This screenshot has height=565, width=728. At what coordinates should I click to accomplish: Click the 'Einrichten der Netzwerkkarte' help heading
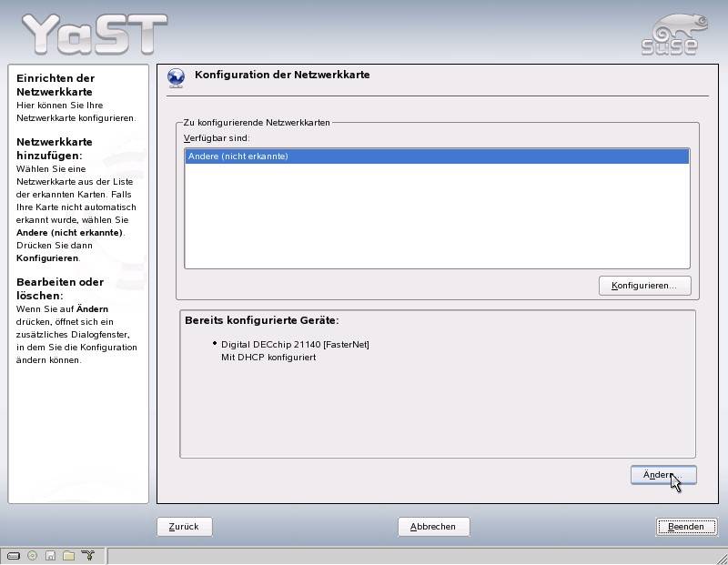point(56,85)
